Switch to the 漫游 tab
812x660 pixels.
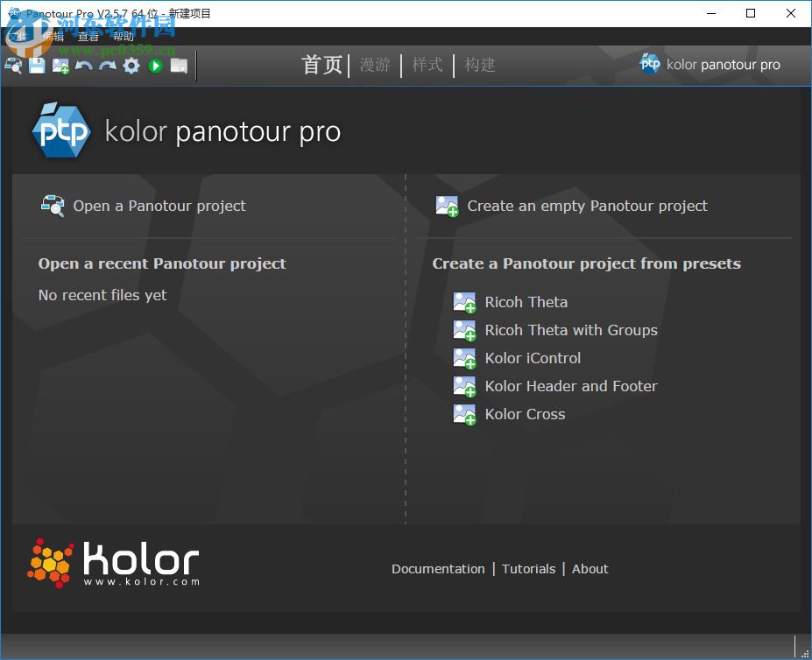[374, 65]
